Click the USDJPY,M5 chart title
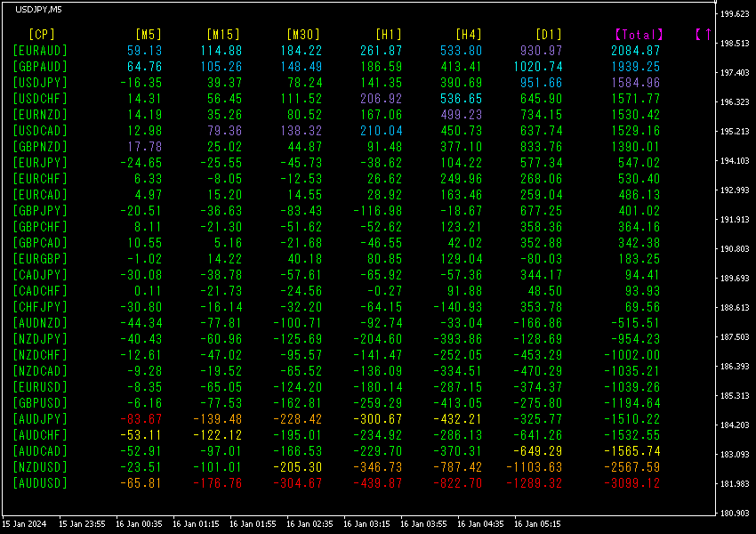This screenshot has width=756, height=534. click(x=38, y=9)
